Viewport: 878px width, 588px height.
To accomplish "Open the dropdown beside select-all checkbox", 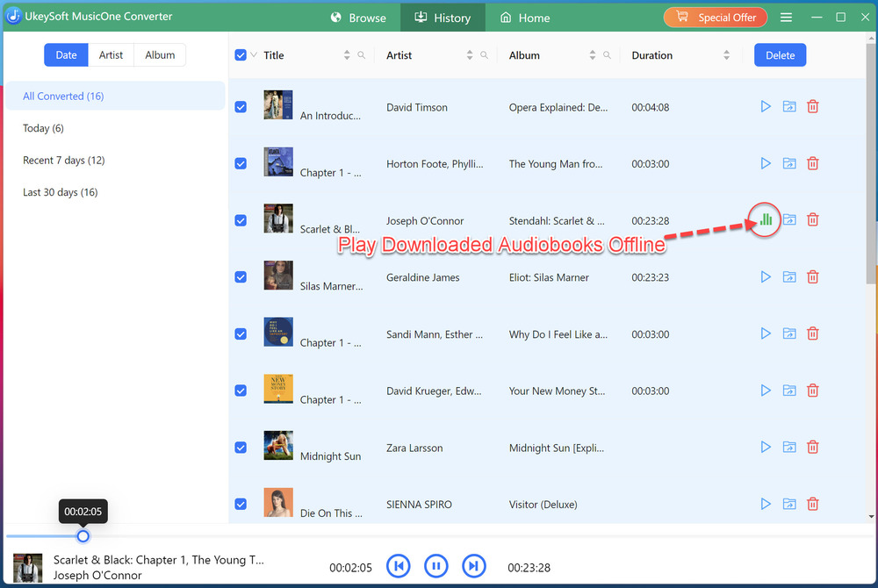I will click(x=254, y=54).
